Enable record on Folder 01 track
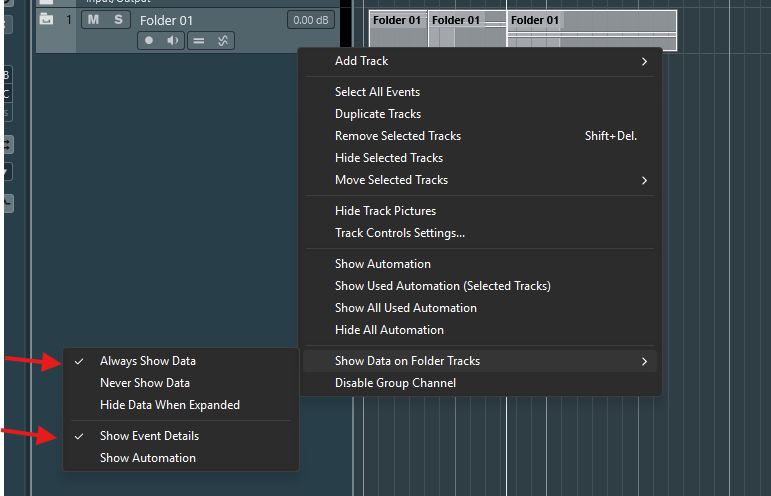The height and width of the screenshot is (496, 771). point(149,41)
